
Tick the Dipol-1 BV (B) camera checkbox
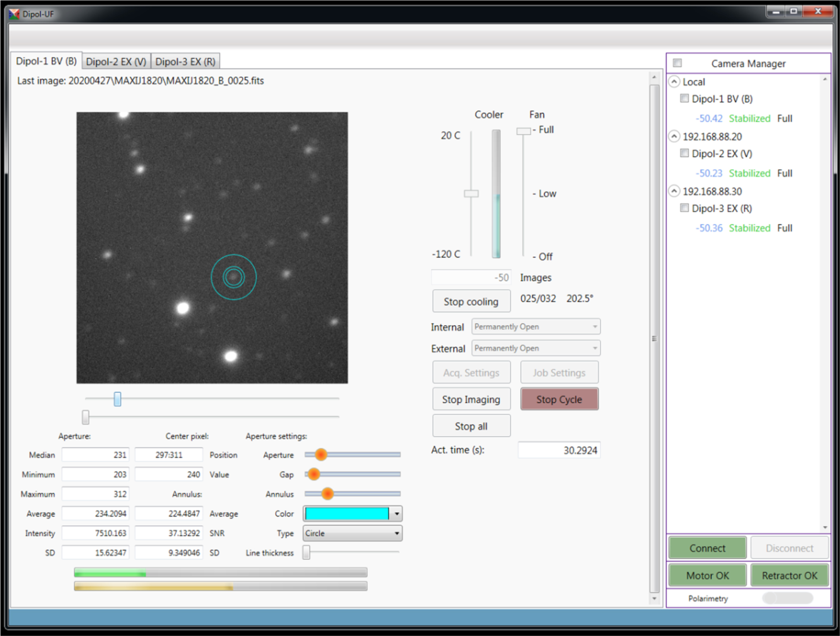point(684,98)
